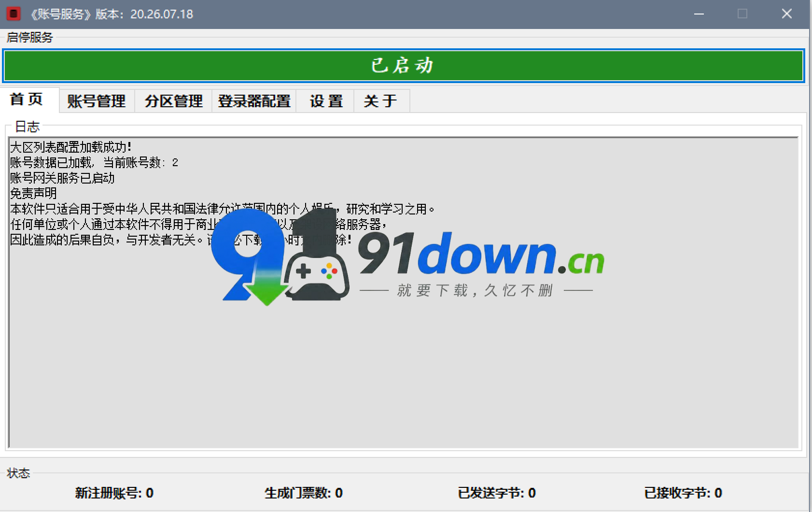This screenshot has height=512, width=812.
Task: Select the 登录器配置 tab
Action: (x=254, y=101)
